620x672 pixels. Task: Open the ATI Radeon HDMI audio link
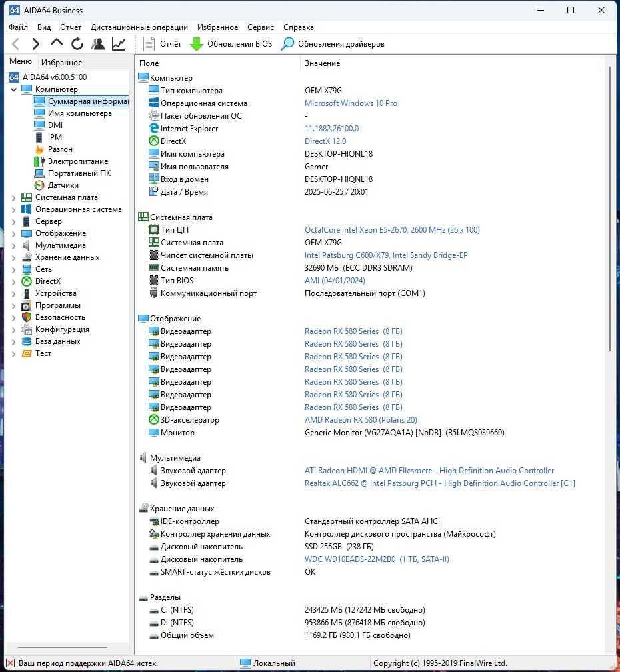click(429, 471)
